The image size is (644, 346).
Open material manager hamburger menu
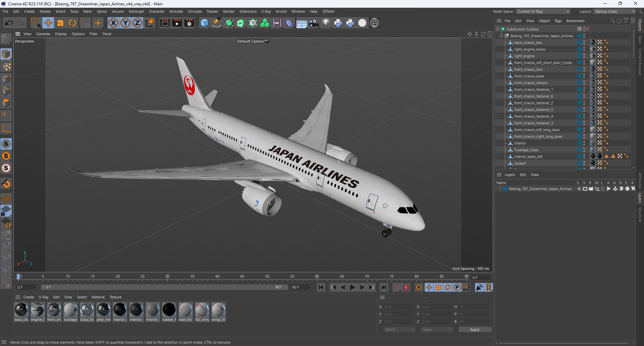18,297
